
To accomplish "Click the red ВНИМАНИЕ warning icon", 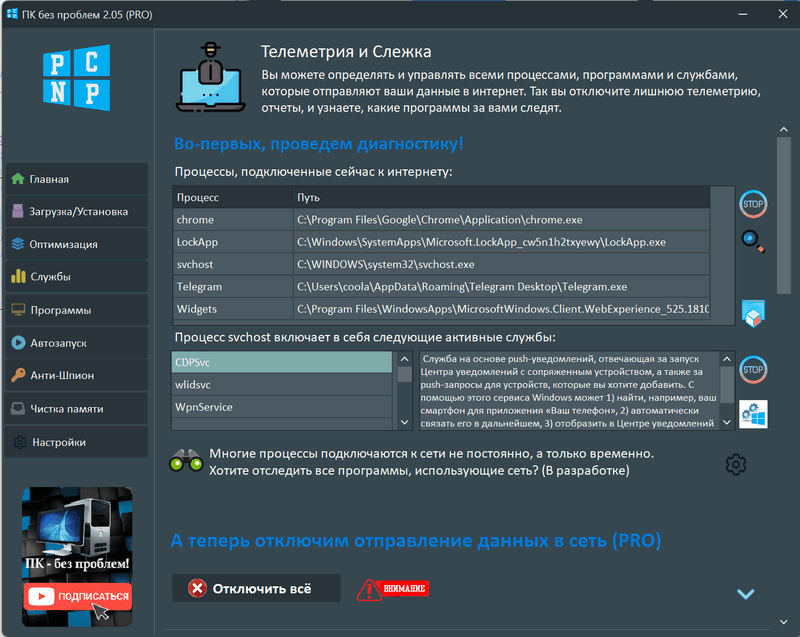I will (393, 588).
